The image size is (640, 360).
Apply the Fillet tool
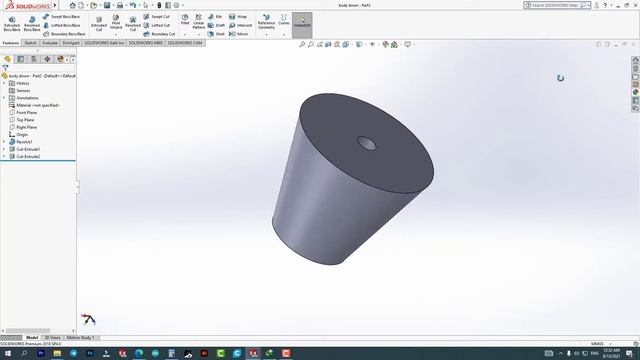click(x=185, y=20)
